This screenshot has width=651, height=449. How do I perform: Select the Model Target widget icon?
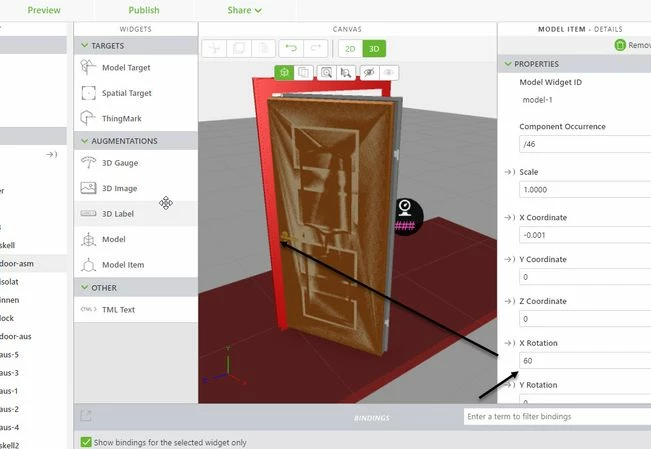(88, 67)
